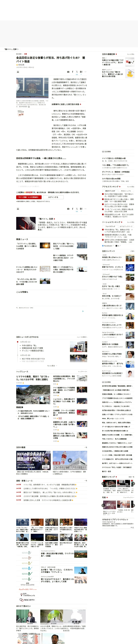Open アクセスランキング via its red arrow
The height and width of the screenshot is (644, 138).
[120, 187]
